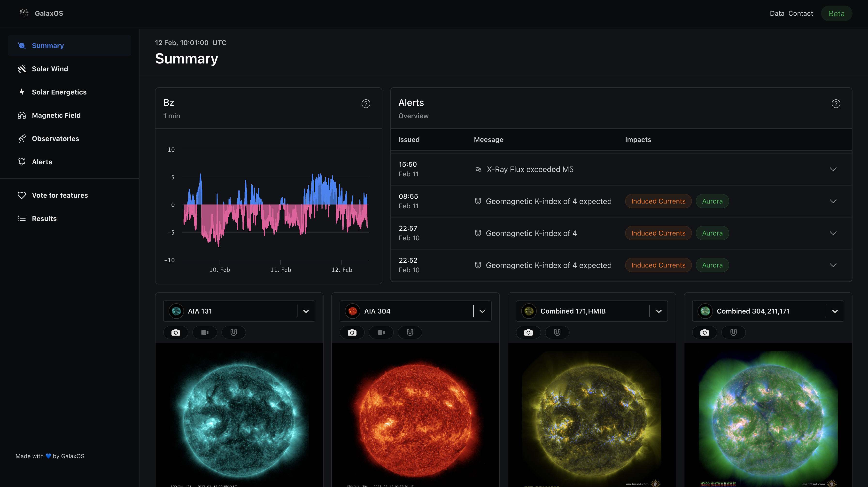
Task: Click magnet icon in 22:52 alert row
Action: coord(478,265)
